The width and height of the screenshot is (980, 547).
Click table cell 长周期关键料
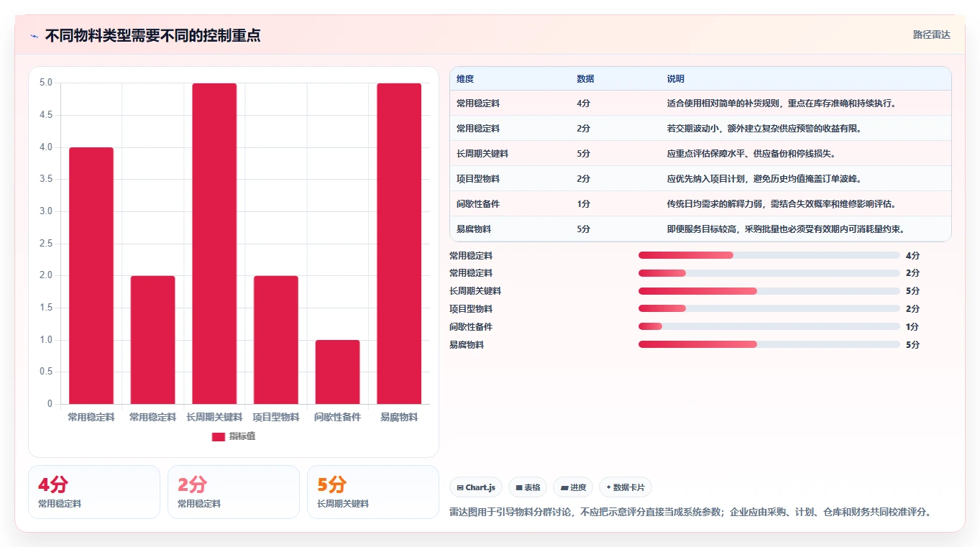pyautogui.click(x=482, y=154)
